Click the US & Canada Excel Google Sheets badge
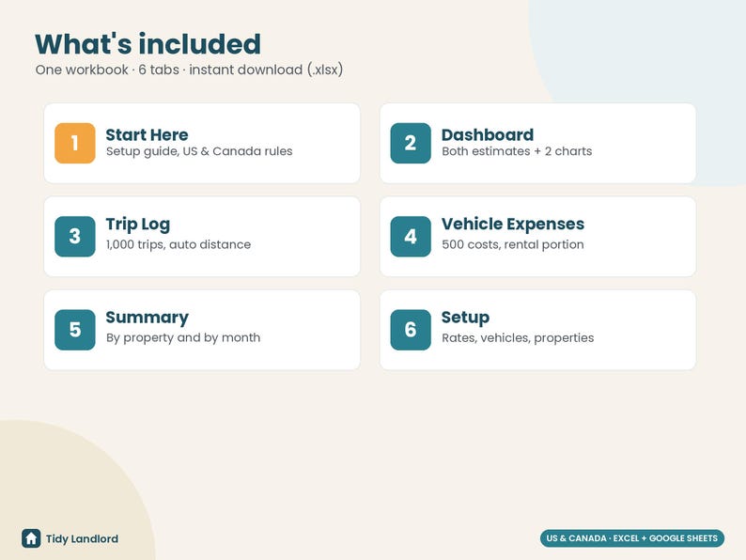The image size is (746, 560). 631,538
